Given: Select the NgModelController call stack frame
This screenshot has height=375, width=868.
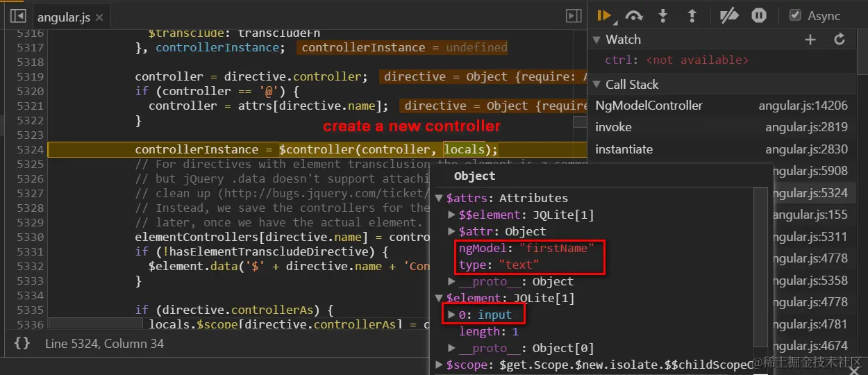Looking at the screenshot, I should tap(649, 106).
